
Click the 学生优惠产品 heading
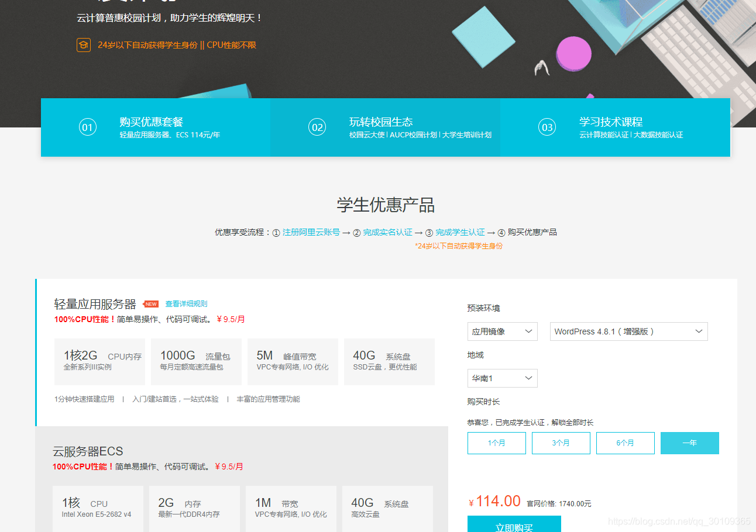[386, 205]
